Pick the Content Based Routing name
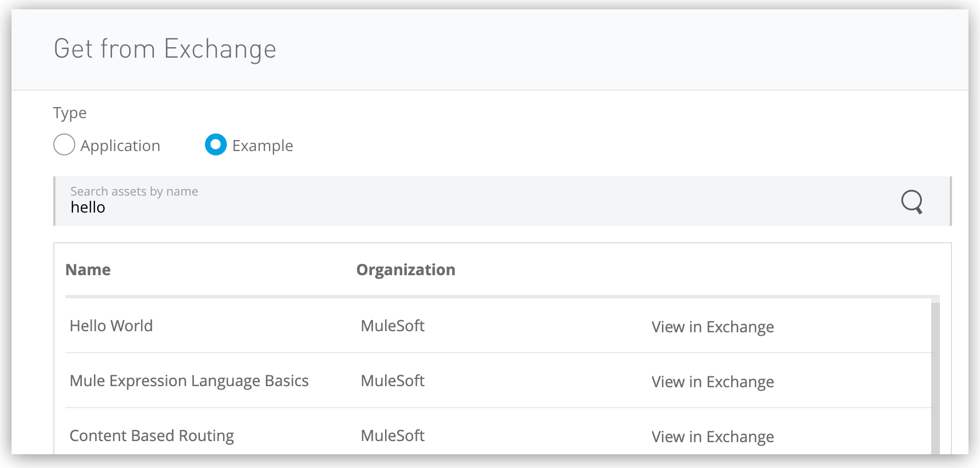 point(152,436)
